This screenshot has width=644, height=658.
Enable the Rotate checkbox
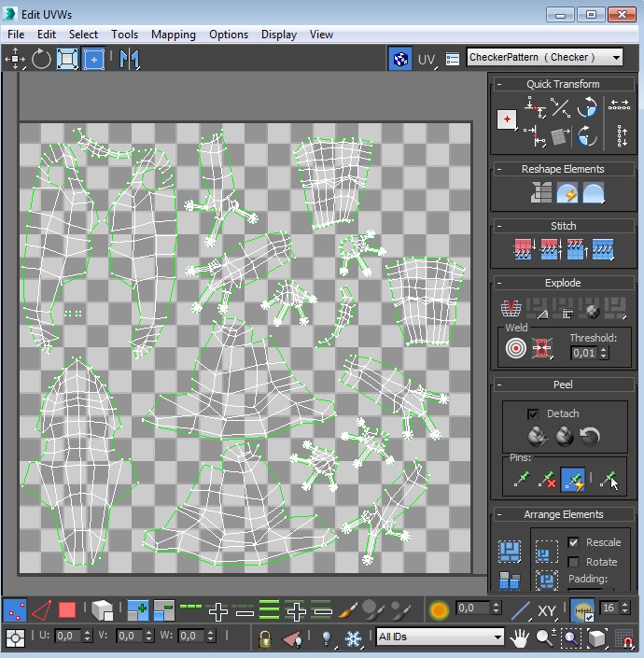tap(573, 562)
